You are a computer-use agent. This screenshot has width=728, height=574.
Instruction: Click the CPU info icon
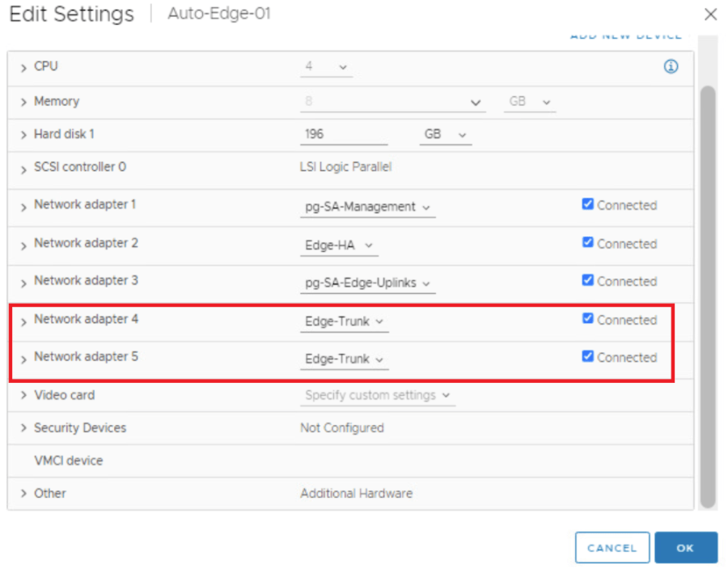tap(671, 67)
